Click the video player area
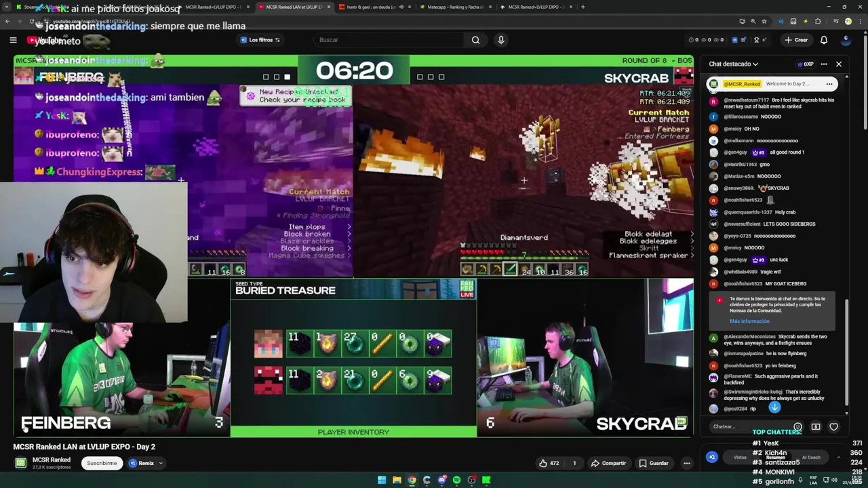Screen dimensions: 868x488 pyautogui.click(x=353, y=245)
